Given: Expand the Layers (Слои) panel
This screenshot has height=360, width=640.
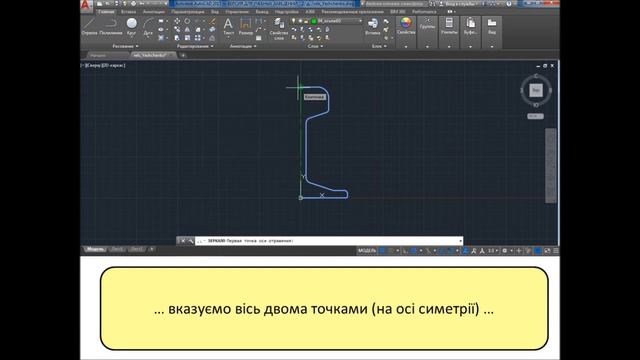Looking at the screenshot, I should click(x=315, y=46).
